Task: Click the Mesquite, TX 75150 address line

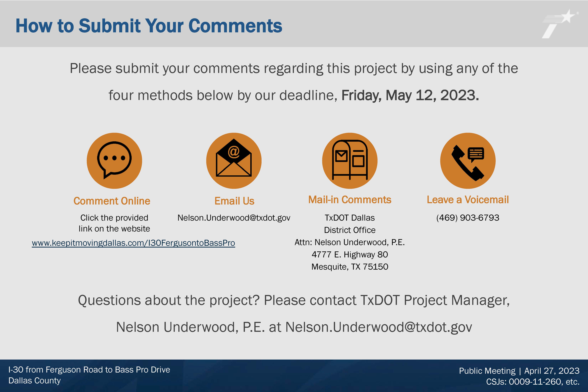Action: click(350, 267)
